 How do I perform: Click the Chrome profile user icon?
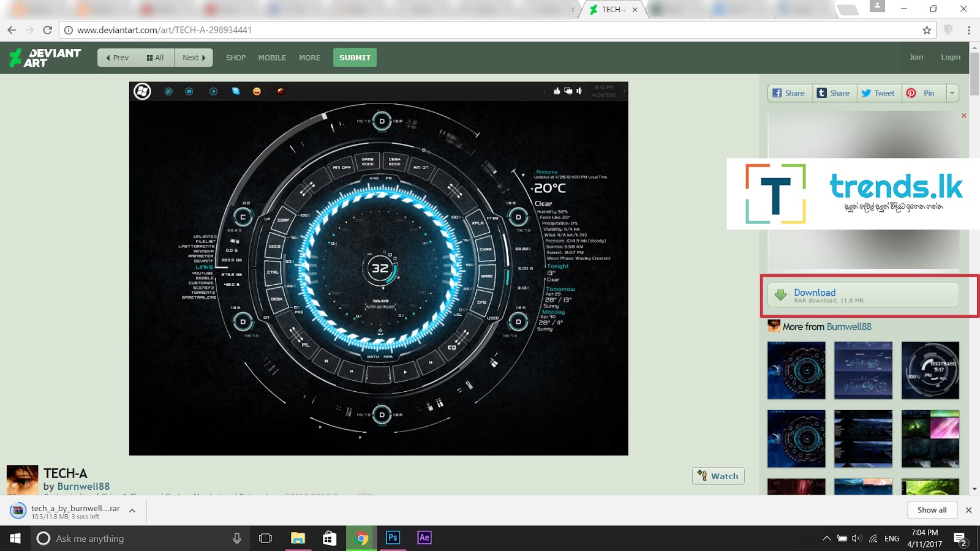coord(877,6)
